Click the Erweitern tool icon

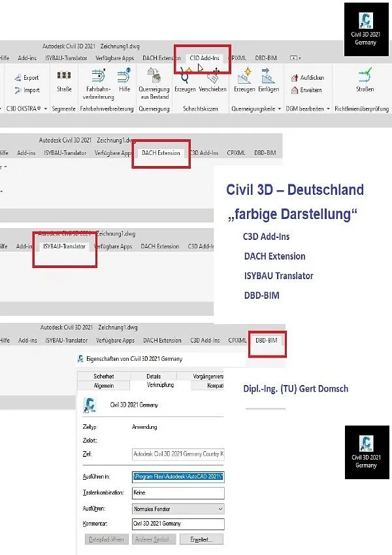[x=295, y=90]
